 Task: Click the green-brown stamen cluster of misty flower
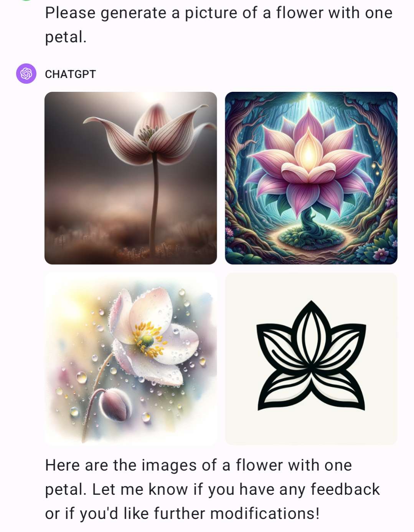pos(146,134)
